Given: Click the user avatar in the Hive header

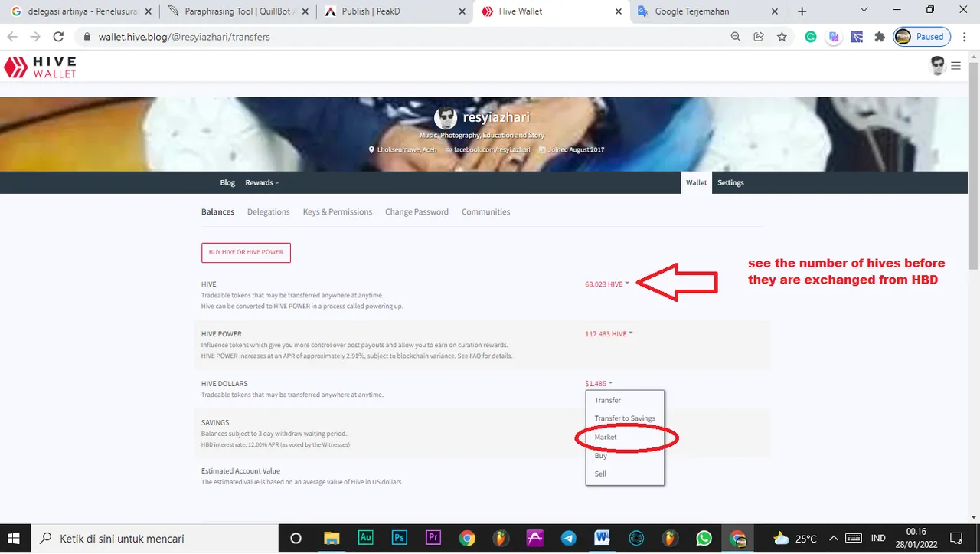Looking at the screenshot, I should [938, 66].
